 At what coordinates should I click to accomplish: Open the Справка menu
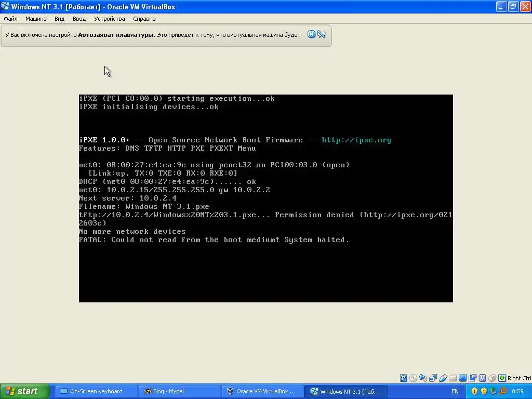coord(144,19)
